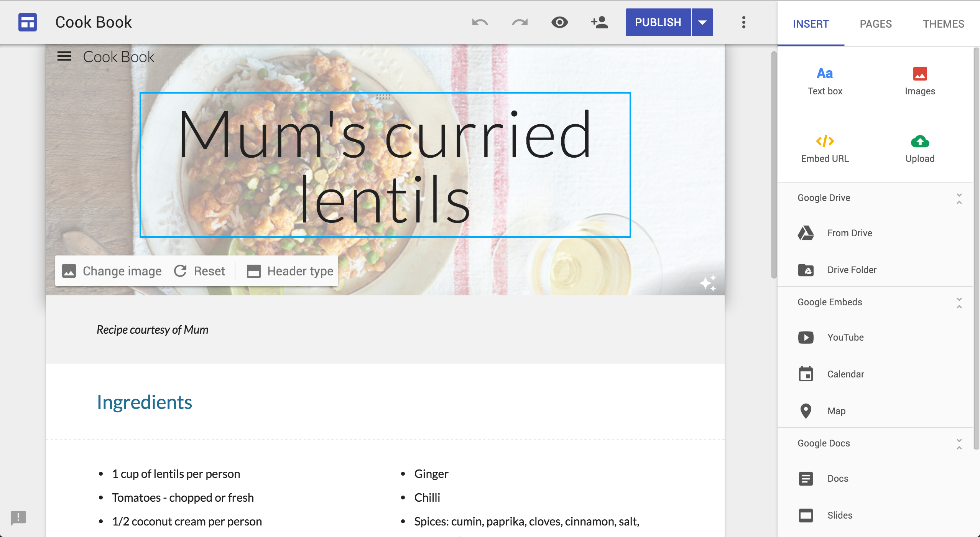Open Header type options
The height and width of the screenshot is (537, 980).
tap(290, 271)
